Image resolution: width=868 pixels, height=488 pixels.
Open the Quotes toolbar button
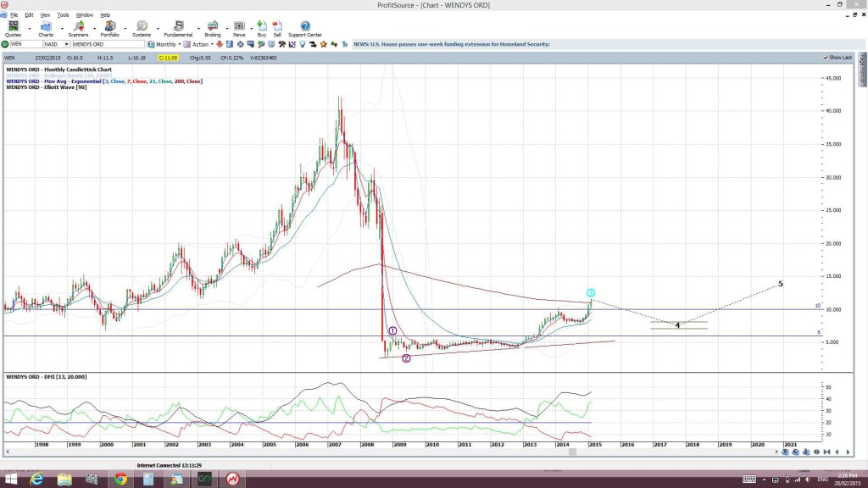coord(13,29)
